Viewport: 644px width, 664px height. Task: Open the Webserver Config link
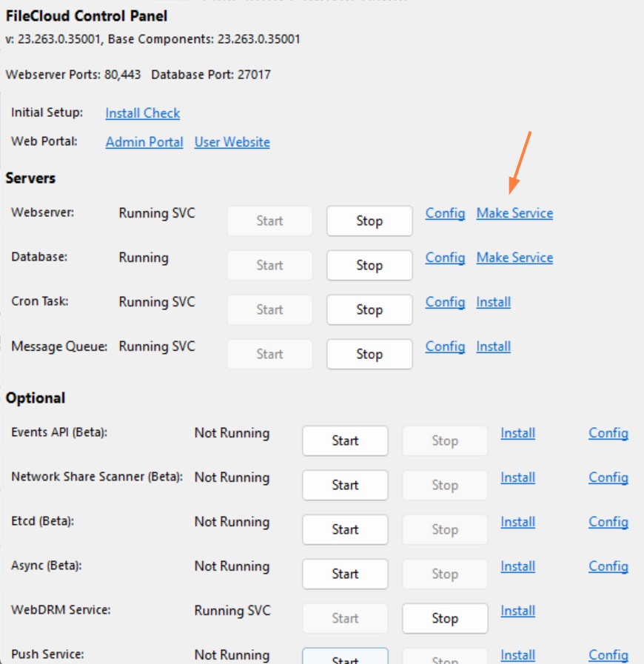click(x=445, y=213)
